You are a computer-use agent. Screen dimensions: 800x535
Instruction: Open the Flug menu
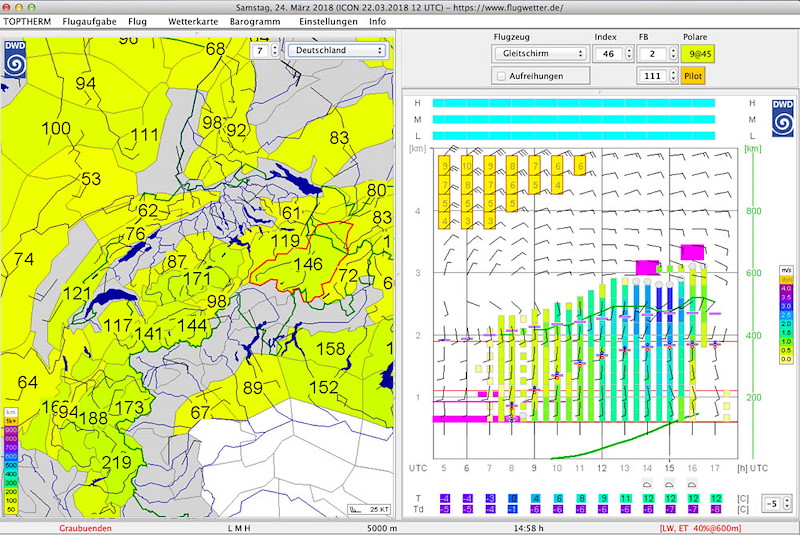[137, 21]
